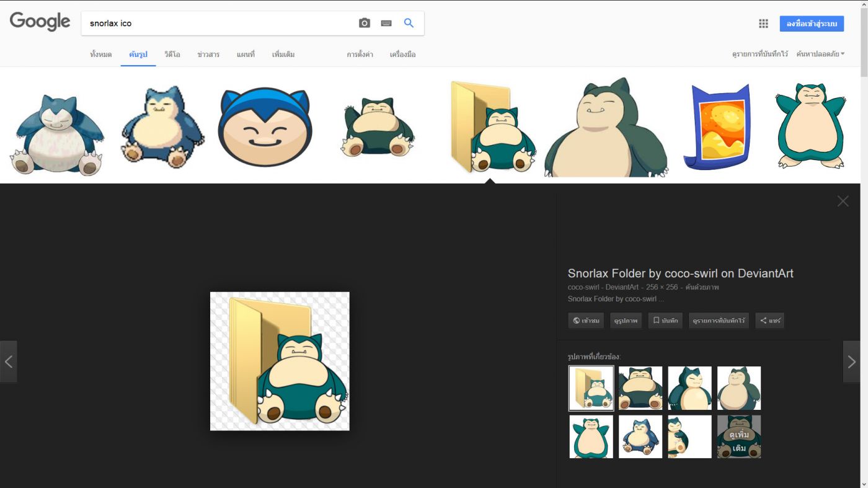The height and width of the screenshot is (488, 868).
Task: Click the blue magnifier search icon
Action: 409,23
